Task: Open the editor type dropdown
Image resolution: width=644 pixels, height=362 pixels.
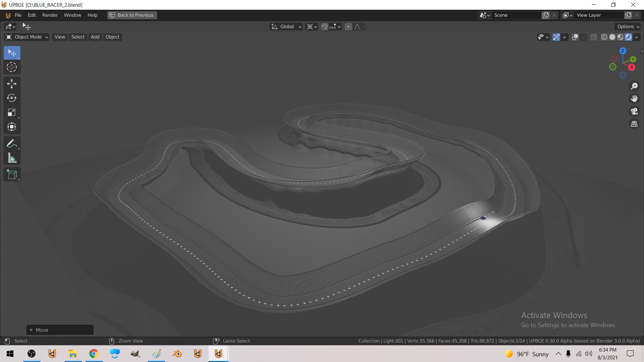Action: tap(10, 26)
